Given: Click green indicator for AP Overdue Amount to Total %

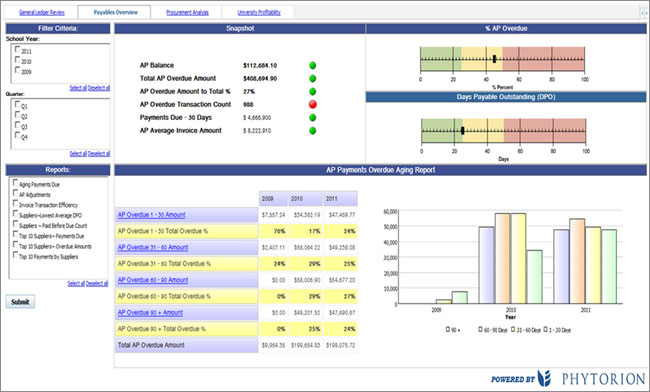Looking at the screenshot, I should 313,92.
